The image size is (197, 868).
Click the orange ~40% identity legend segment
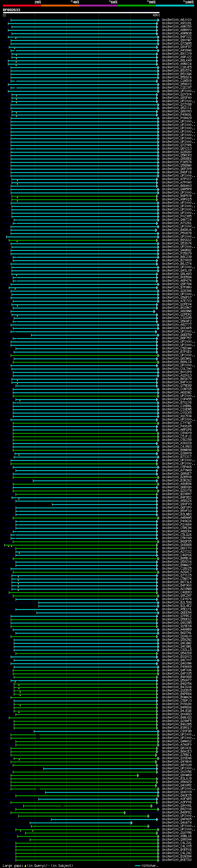[x=60, y=6]
